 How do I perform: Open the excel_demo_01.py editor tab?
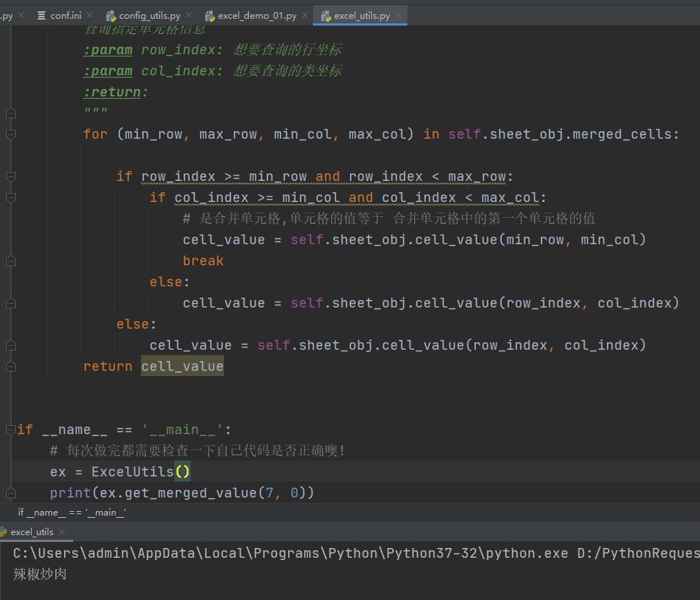click(x=256, y=16)
